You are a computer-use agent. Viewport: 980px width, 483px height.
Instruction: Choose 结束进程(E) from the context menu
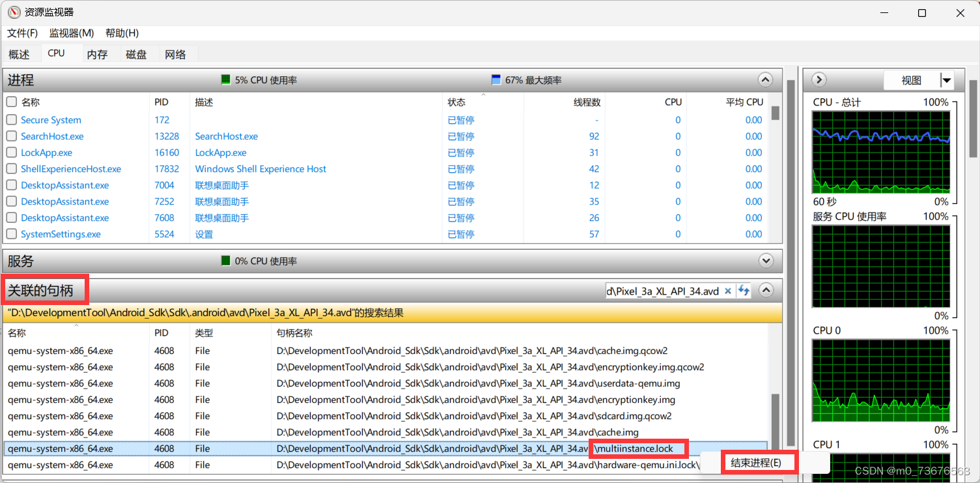[756, 463]
